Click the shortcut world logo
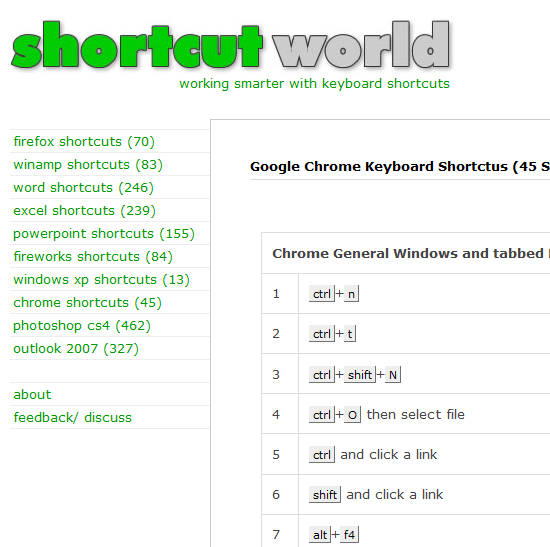Image resolution: width=550 pixels, height=547 pixels. (x=231, y=45)
